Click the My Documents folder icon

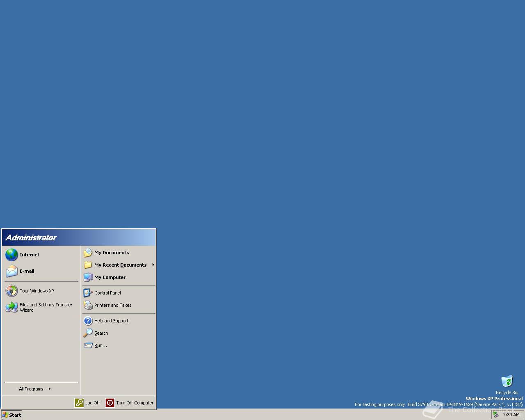pos(88,253)
